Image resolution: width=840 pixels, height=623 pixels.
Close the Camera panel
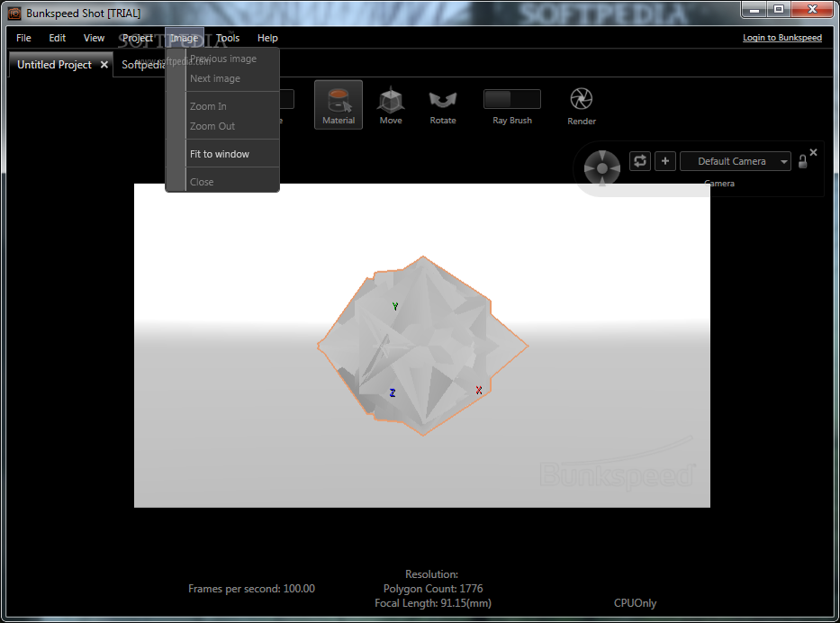(x=813, y=152)
